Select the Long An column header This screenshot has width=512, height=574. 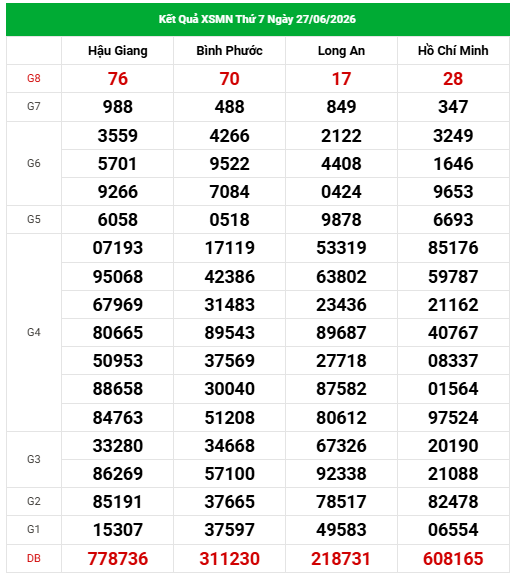[341, 51]
